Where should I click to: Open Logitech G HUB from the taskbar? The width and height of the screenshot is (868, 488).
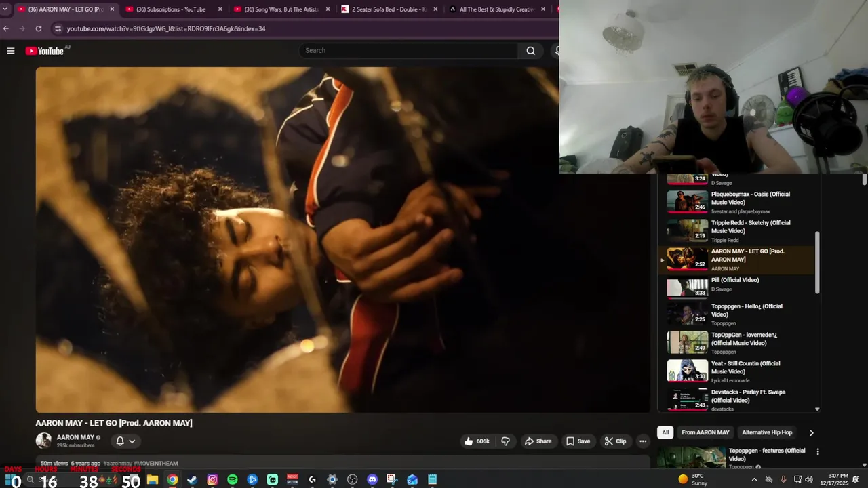312,480
